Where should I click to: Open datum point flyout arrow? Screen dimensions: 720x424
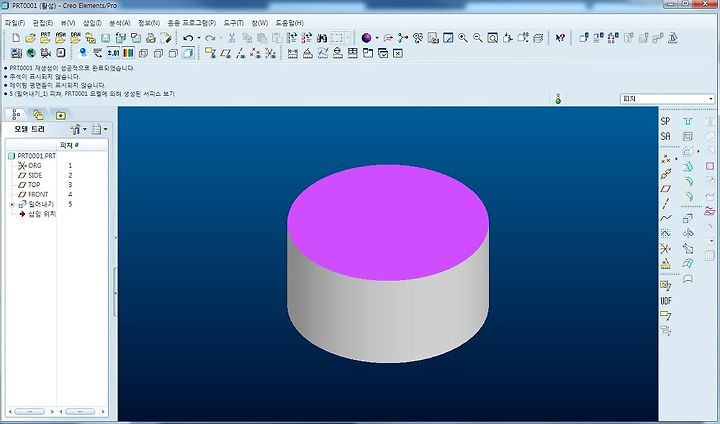point(676,159)
